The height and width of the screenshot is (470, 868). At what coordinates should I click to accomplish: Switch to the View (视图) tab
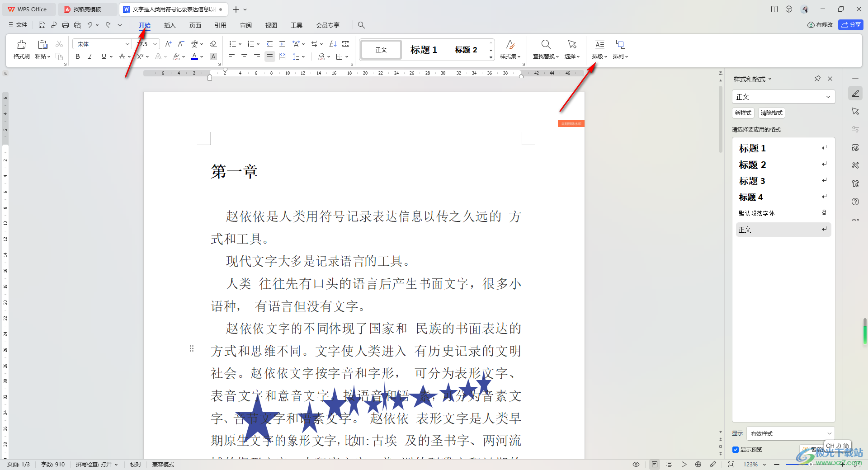coord(271,25)
